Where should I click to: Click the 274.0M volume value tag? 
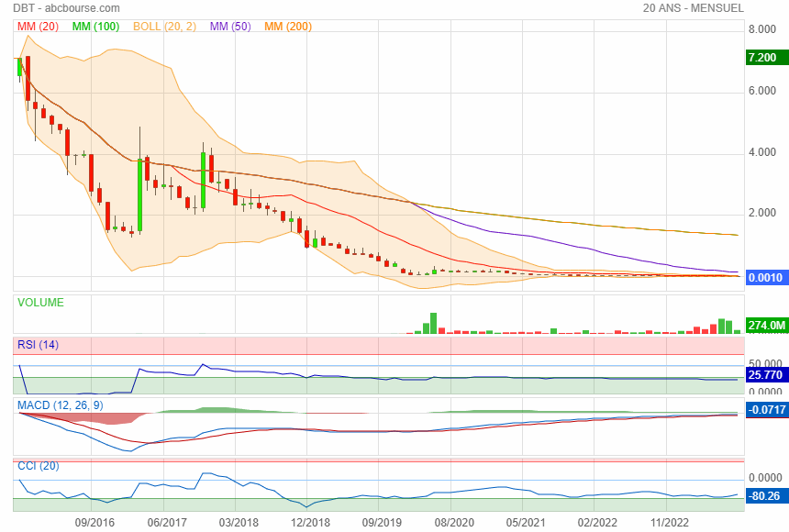click(766, 325)
